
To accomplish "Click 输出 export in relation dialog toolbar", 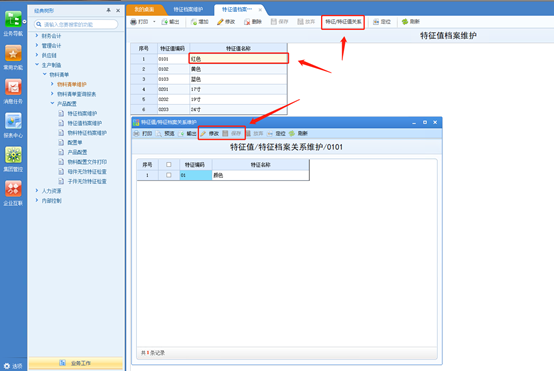I will pyautogui.click(x=187, y=134).
